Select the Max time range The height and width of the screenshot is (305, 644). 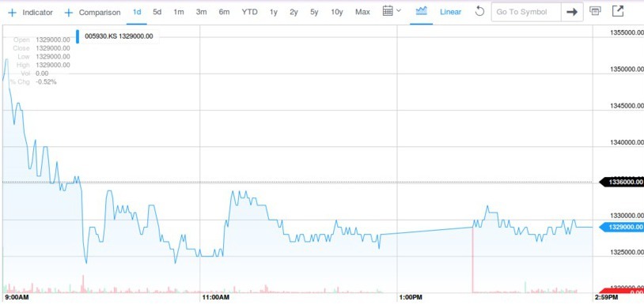pos(362,12)
